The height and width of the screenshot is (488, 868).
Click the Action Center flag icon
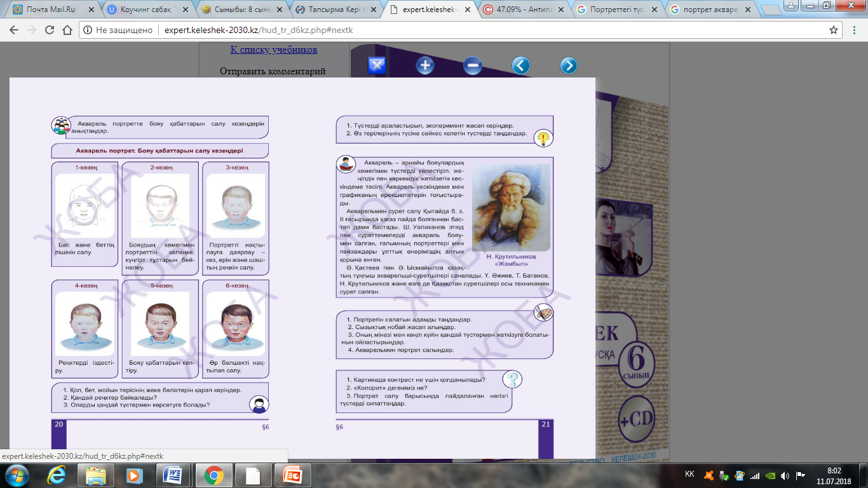click(801, 475)
